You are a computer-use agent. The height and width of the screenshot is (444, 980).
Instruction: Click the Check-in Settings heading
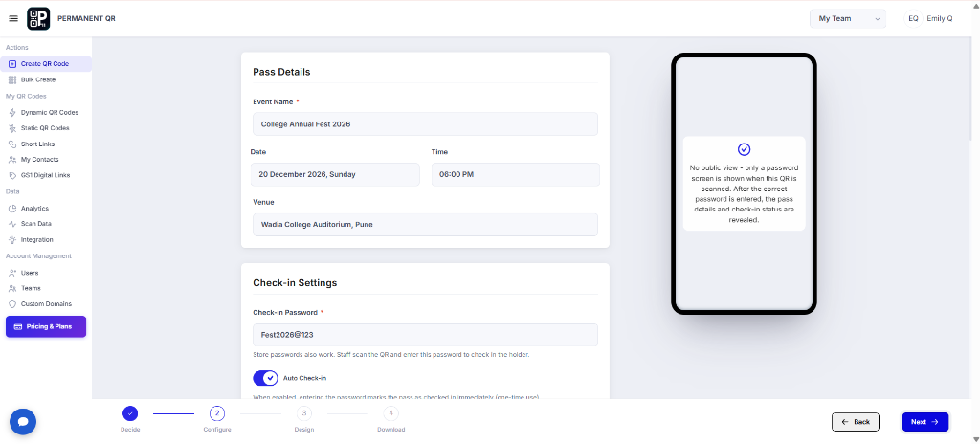click(295, 282)
